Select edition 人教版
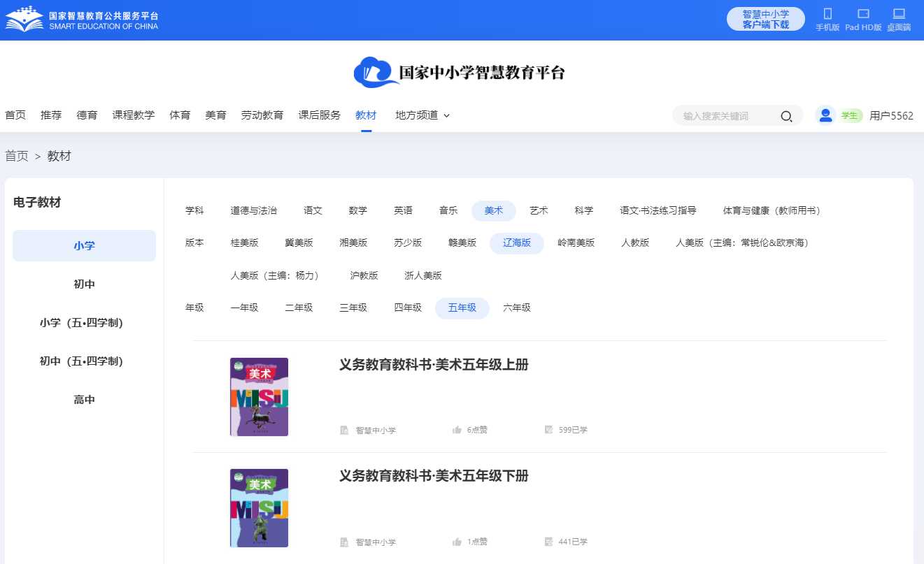This screenshot has width=924, height=564. (x=635, y=243)
